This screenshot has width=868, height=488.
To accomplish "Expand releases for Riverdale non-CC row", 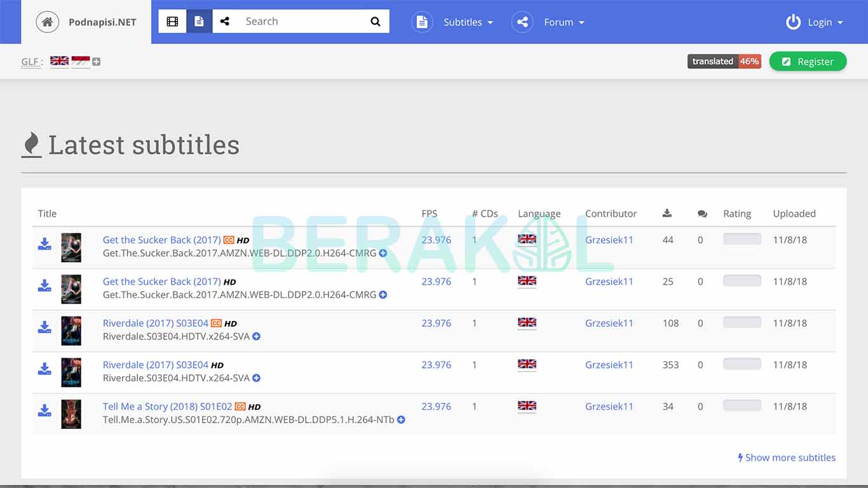I will click(256, 378).
